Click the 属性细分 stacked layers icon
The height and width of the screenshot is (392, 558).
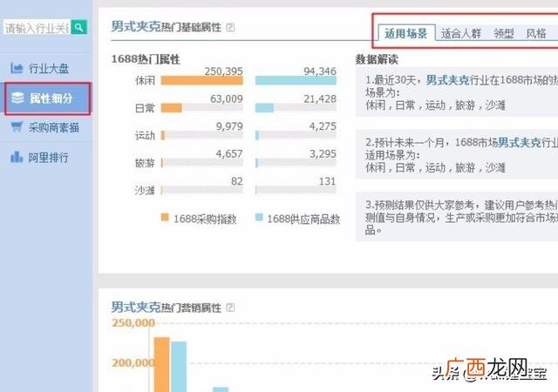tap(17, 98)
